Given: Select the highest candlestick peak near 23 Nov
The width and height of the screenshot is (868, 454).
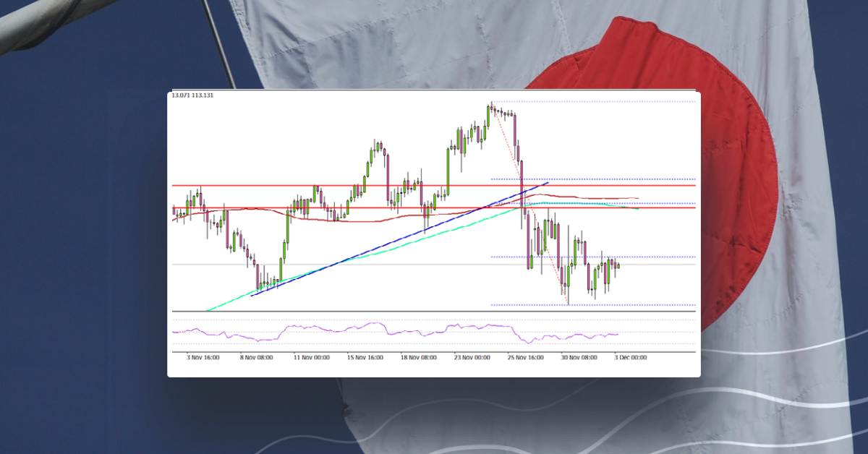Looking at the screenshot, I should (492, 103).
